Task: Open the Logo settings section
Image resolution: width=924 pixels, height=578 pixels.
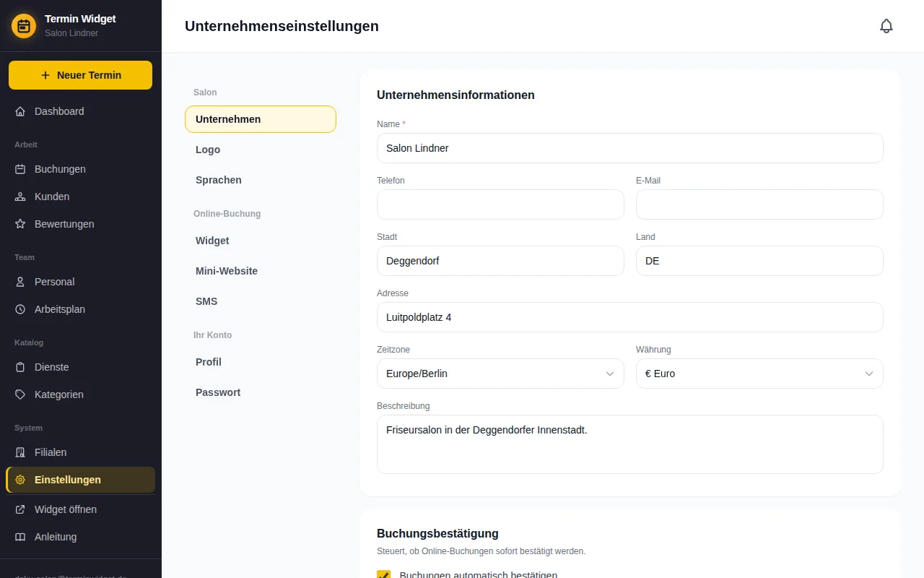Action: pyautogui.click(x=261, y=150)
